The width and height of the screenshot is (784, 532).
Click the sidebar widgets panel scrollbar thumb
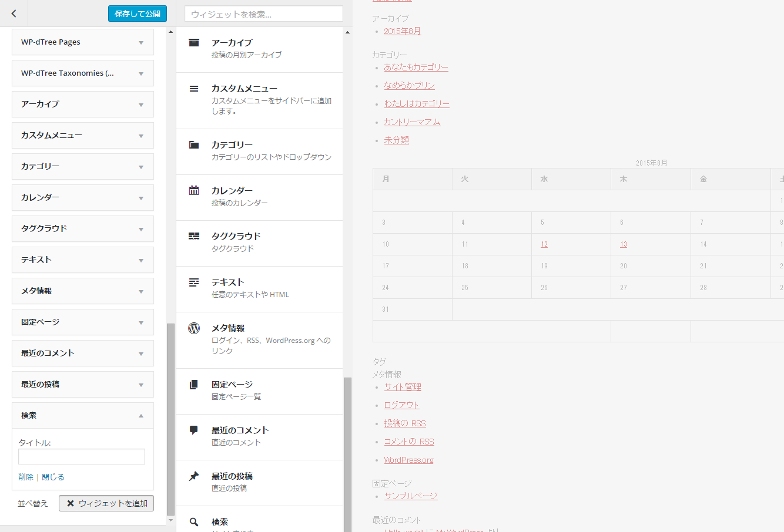171,419
